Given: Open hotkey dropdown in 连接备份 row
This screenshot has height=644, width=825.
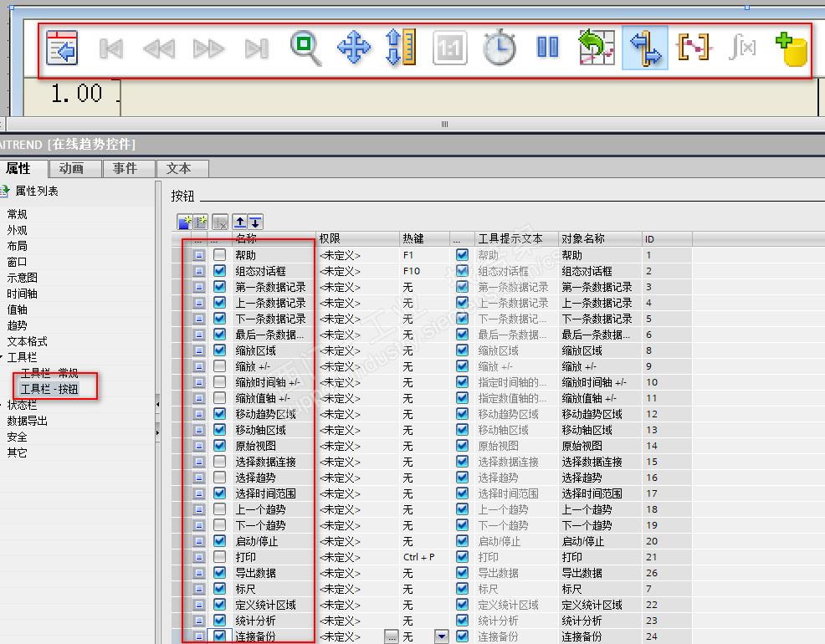Looking at the screenshot, I should point(442,636).
